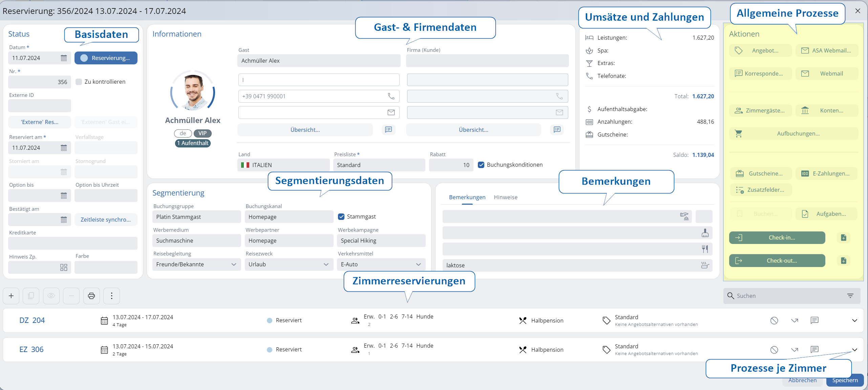Click the green Check-in button
Image resolution: width=868 pixels, height=390 pixels.
pyautogui.click(x=777, y=238)
